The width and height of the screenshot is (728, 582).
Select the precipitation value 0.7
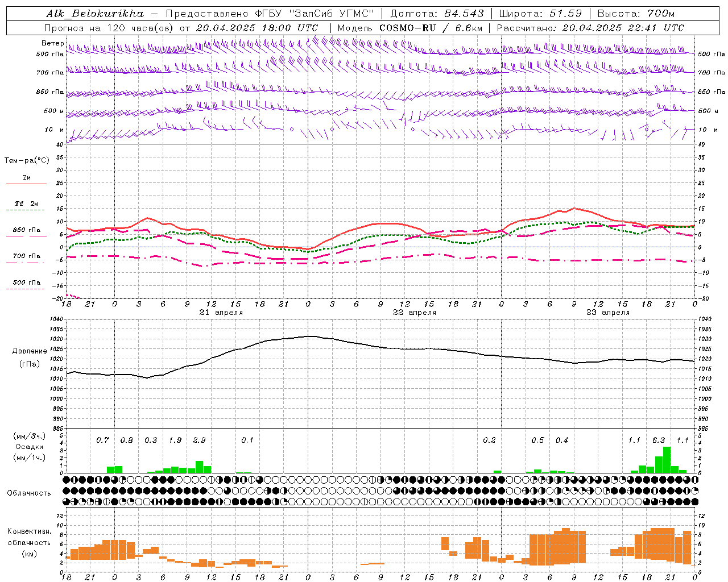(102, 440)
